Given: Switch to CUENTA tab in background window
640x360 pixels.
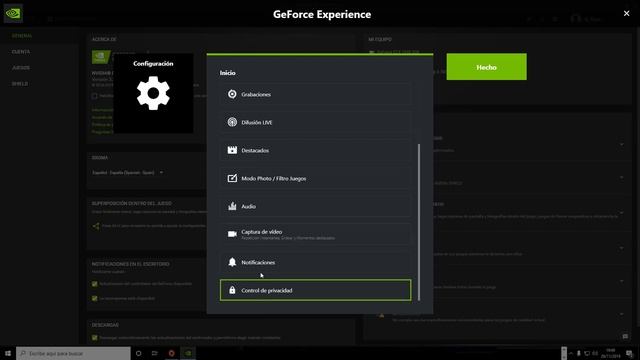Looking at the screenshot, I should (21, 52).
